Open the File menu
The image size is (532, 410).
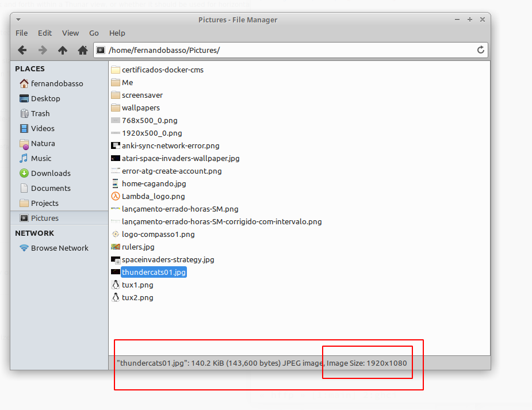(x=21, y=33)
